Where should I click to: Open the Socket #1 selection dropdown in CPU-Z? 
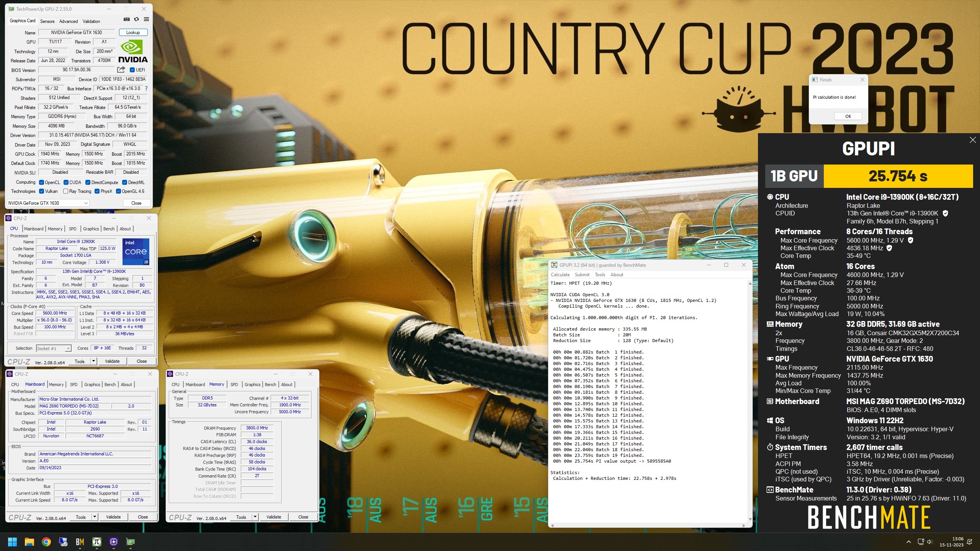[54, 348]
